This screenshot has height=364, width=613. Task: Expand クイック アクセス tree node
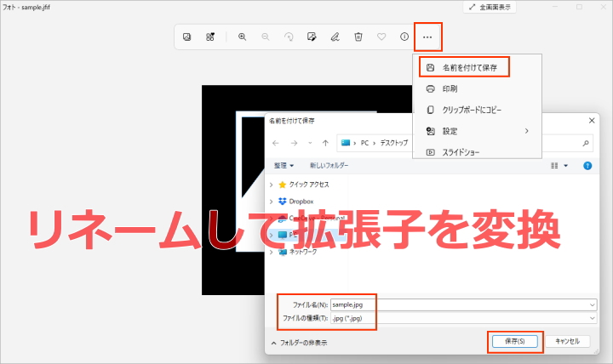coord(272,185)
